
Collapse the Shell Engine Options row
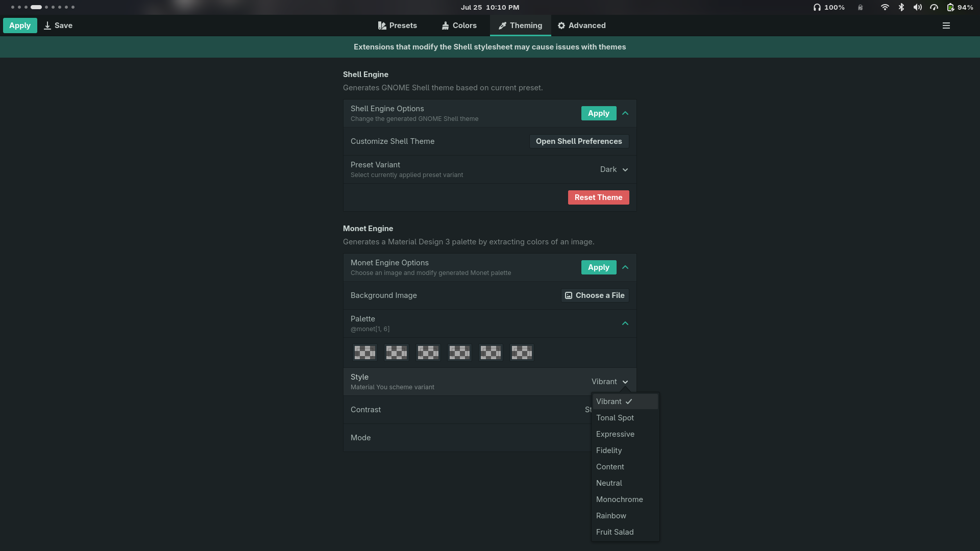click(625, 113)
